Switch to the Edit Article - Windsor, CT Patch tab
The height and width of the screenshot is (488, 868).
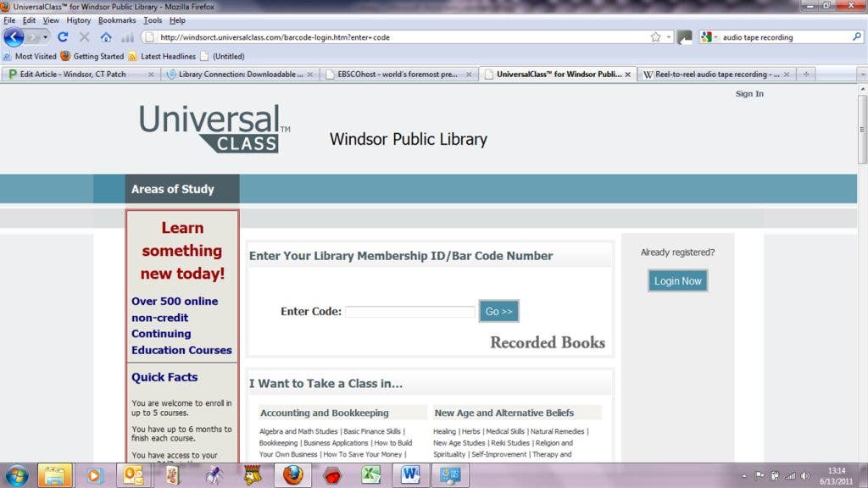click(x=81, y=75)
